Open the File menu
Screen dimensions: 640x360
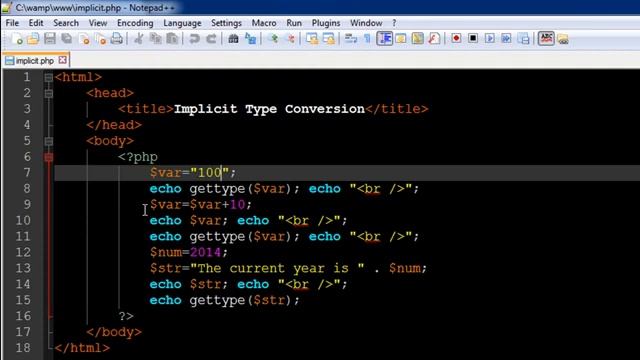pos(12,23)
